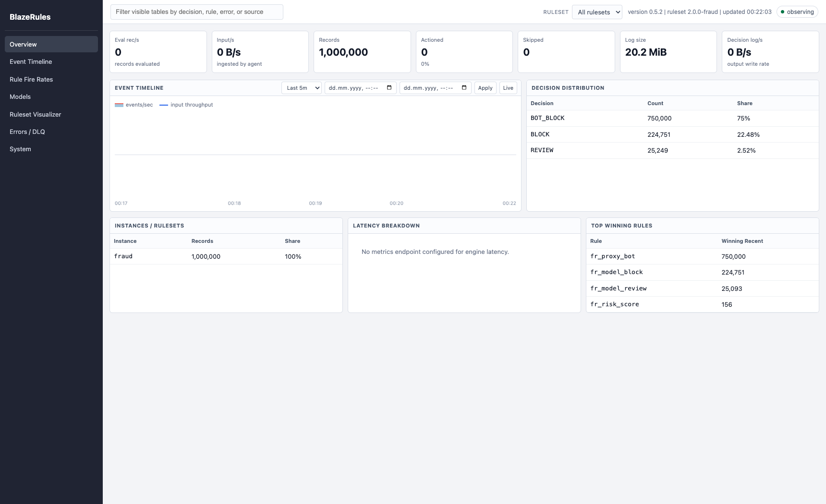
Task: Click share value 22.48%
Action: pyautogui.click(x=748, y=134)
